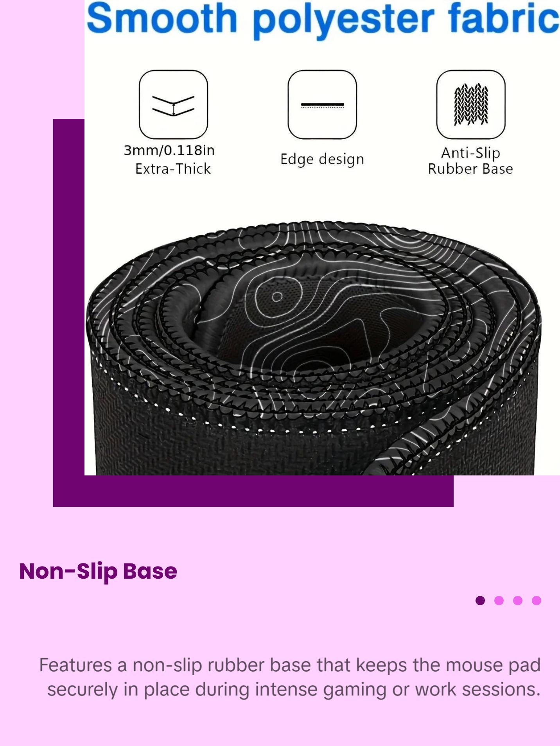The image size is (560, 746).
Task: Switch to the third carousel dot
Action: click(518, 600)
